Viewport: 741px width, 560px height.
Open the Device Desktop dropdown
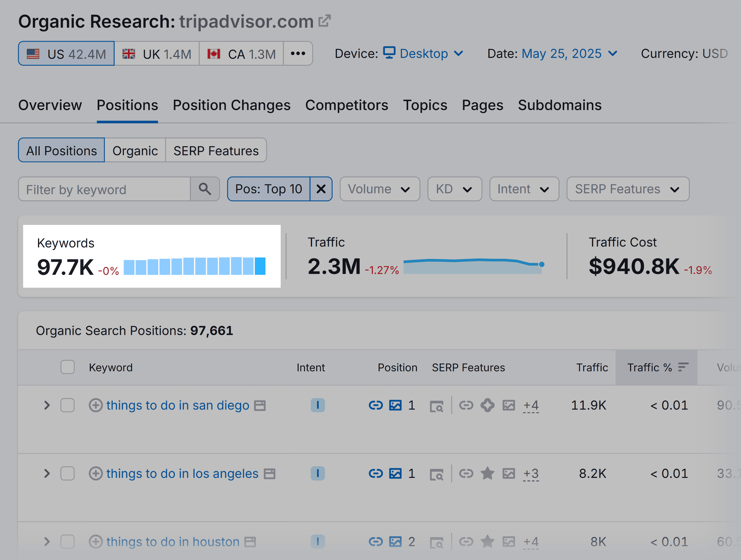tap(424, 54)
